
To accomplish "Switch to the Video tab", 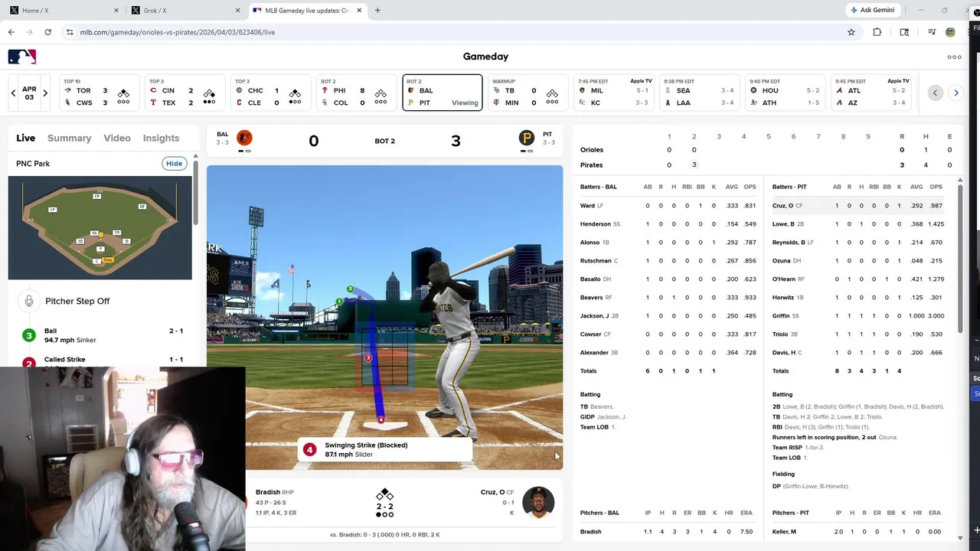I will (x=117, y=138).
